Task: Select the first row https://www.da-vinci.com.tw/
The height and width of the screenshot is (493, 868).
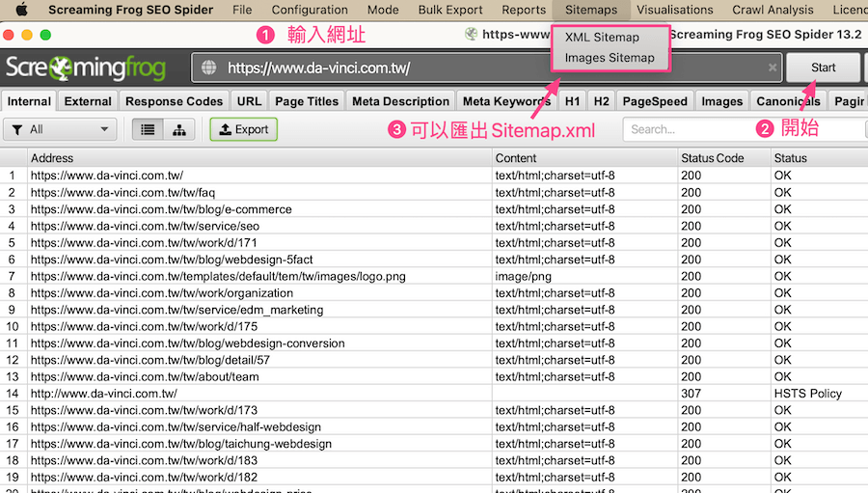Action: tap(434, 175)
